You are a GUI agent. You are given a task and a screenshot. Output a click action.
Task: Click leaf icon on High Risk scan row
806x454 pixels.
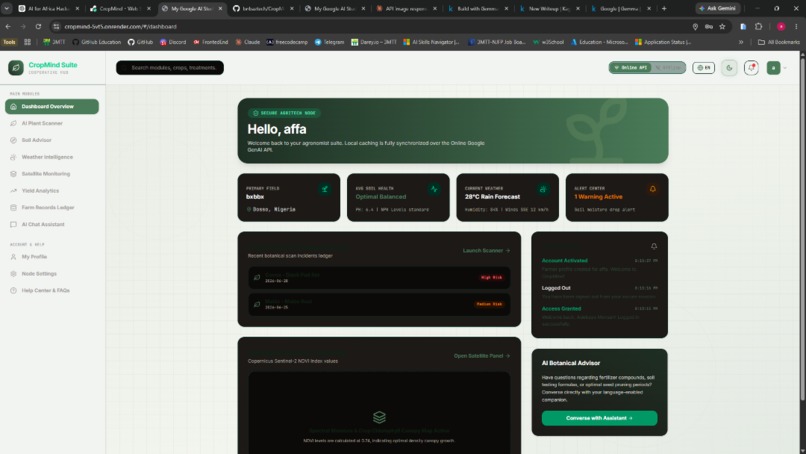pyautogui.click(x=257, y=278)
